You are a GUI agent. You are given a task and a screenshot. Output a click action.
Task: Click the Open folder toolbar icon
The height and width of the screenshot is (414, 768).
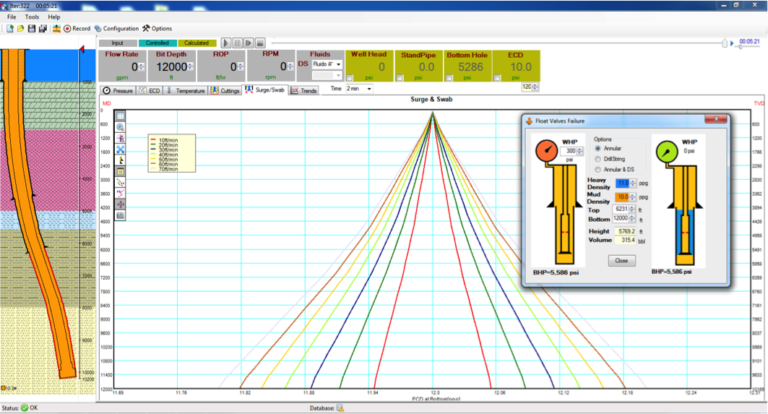tap(18, 28)
